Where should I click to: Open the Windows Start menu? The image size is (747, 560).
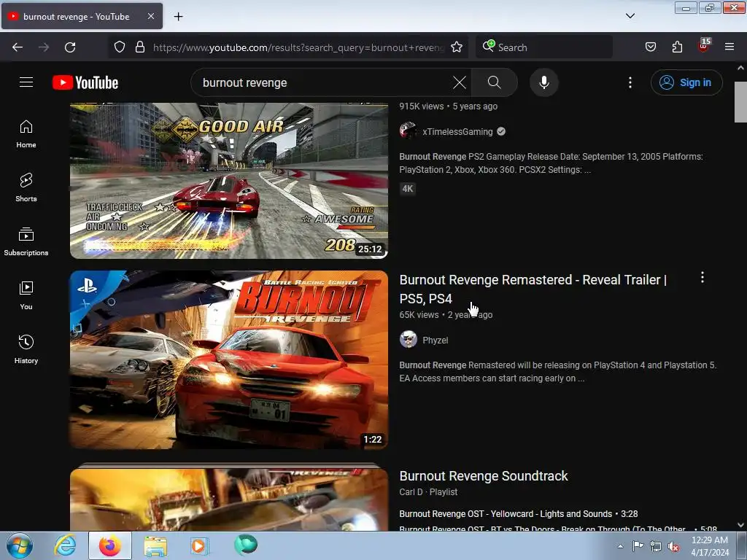tap(20, 545)
